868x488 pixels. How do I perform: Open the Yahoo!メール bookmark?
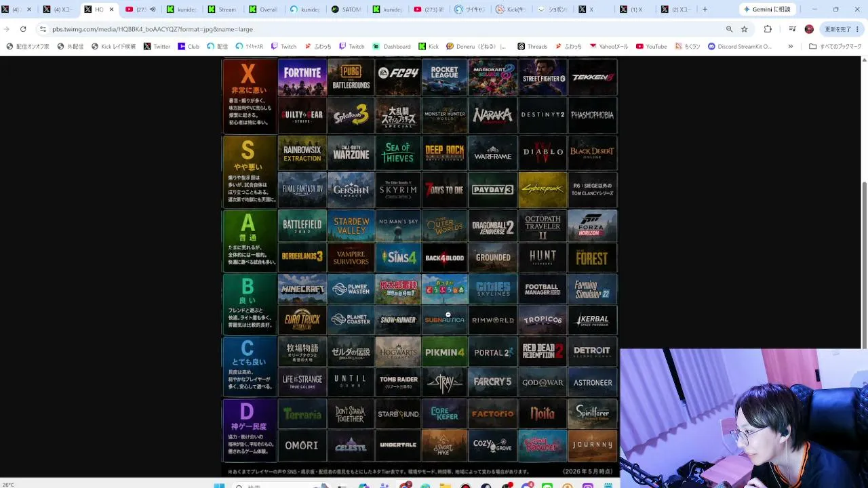tap(609, 47)
